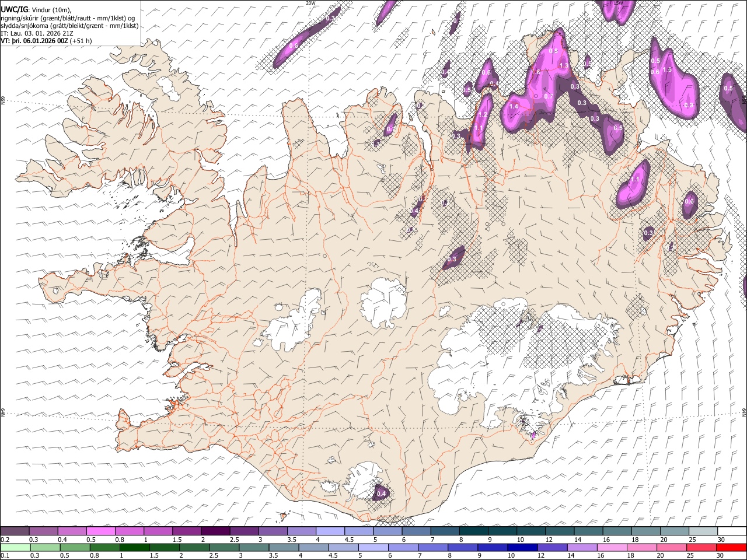
Task: Click the '15W' longitude label at top
Action: [x=619, y=3]
